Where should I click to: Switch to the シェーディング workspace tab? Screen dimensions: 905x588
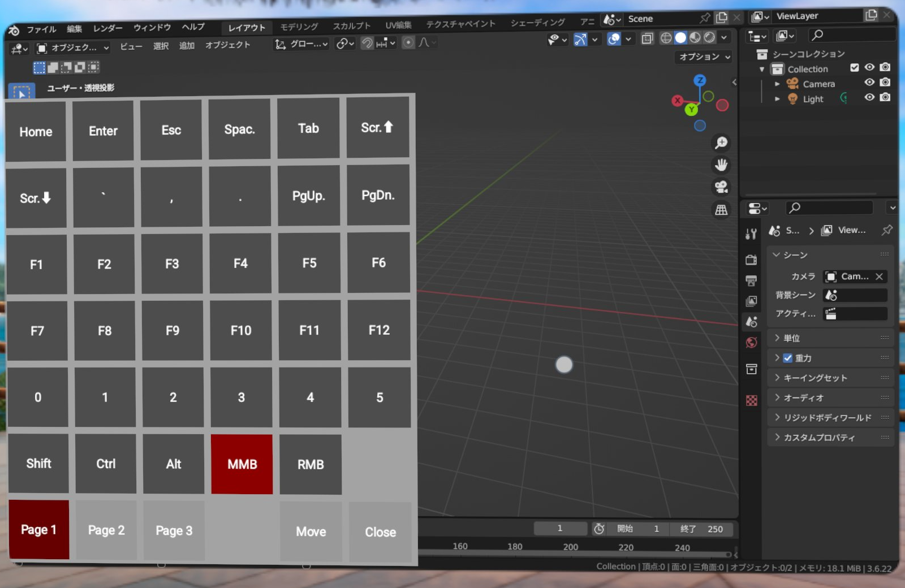click(x=537, y=23)
